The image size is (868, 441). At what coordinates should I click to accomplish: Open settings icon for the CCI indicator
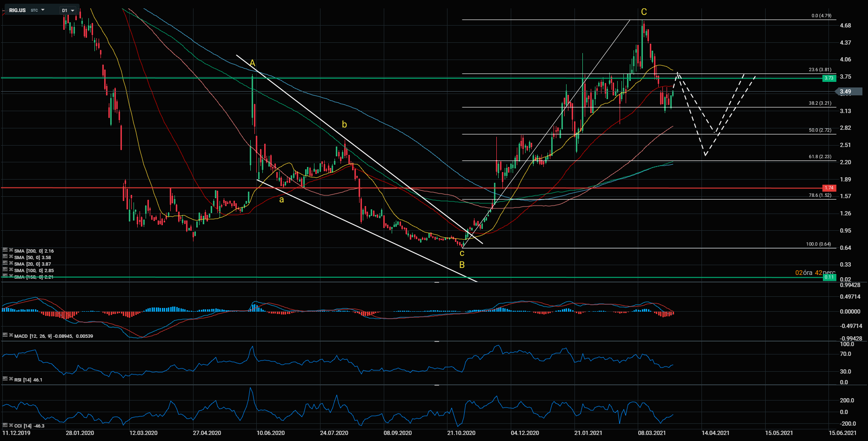pos(5,425)
